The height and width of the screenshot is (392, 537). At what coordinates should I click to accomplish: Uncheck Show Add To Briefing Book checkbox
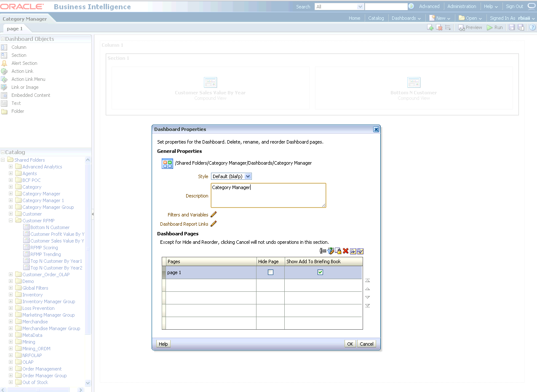[x=320, y=272]
